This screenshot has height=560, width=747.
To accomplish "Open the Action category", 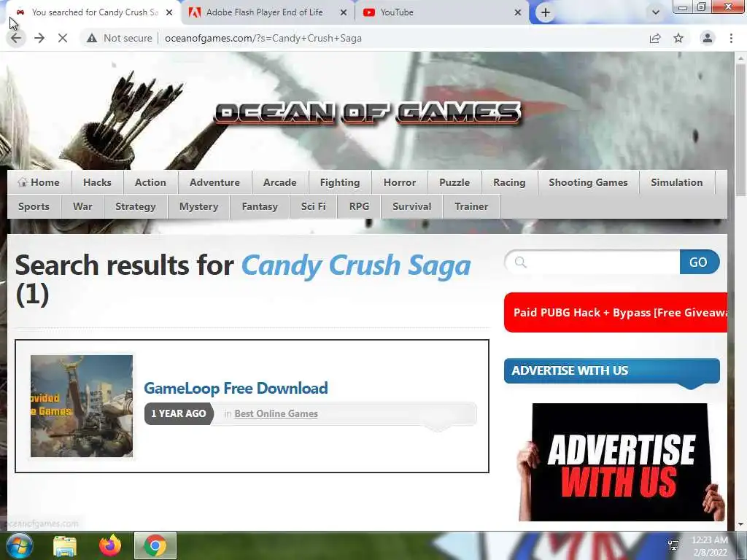I will coord(150,182).
